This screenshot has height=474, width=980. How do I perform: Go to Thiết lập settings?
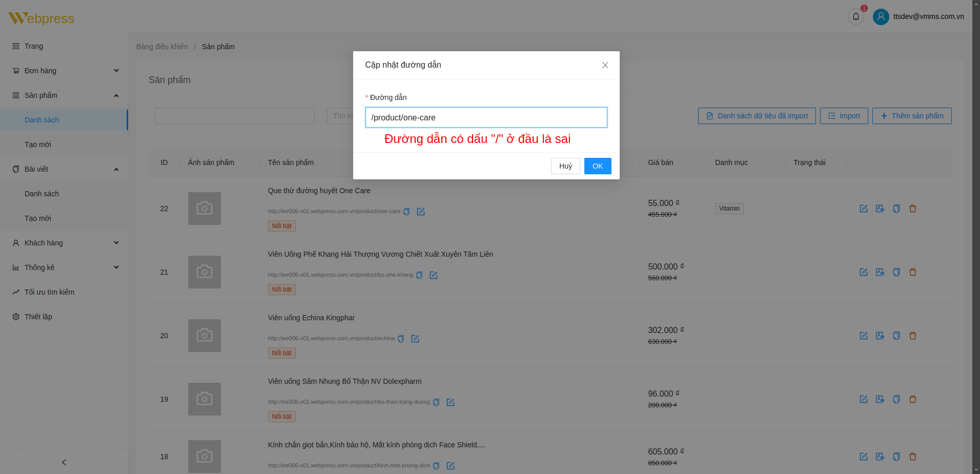pyautogui.click(x=38, y=317)
